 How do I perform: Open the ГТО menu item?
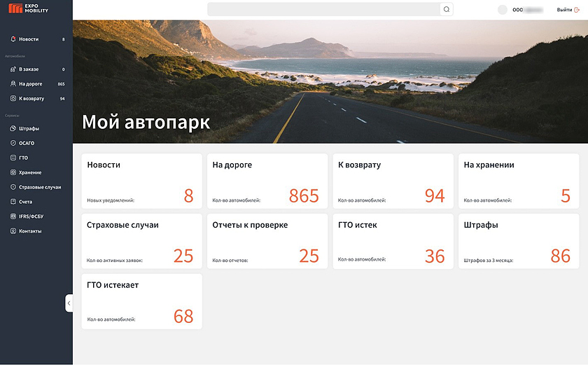[23, 158]
